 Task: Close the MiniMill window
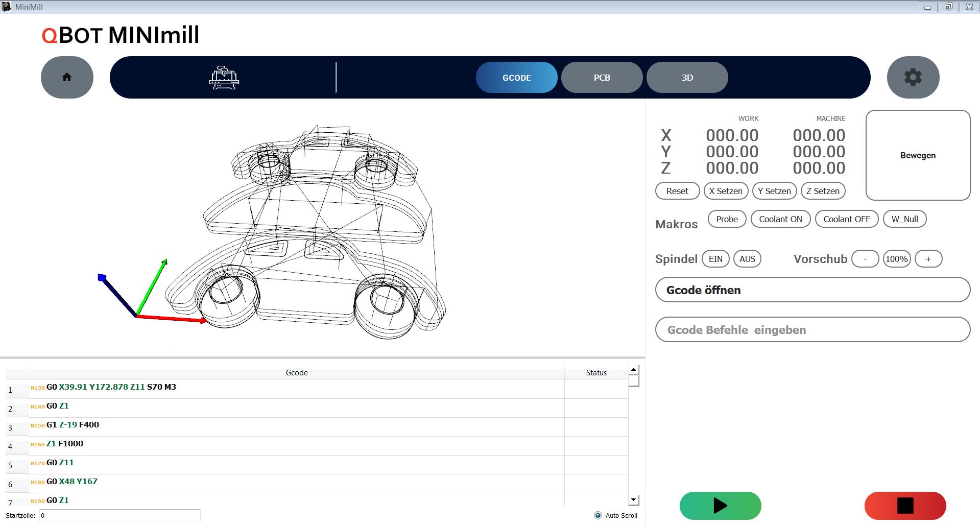click(x=969, y=7)
